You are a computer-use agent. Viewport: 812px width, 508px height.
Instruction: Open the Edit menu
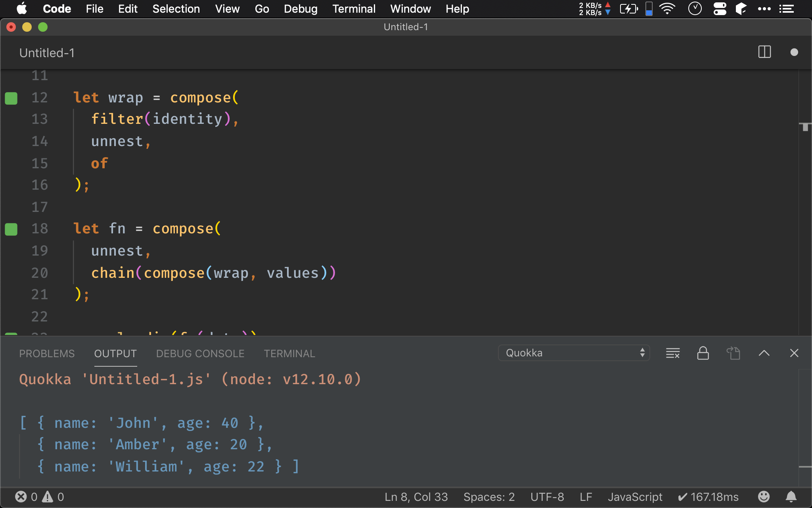pyautogui.click(x=128, y=9)
